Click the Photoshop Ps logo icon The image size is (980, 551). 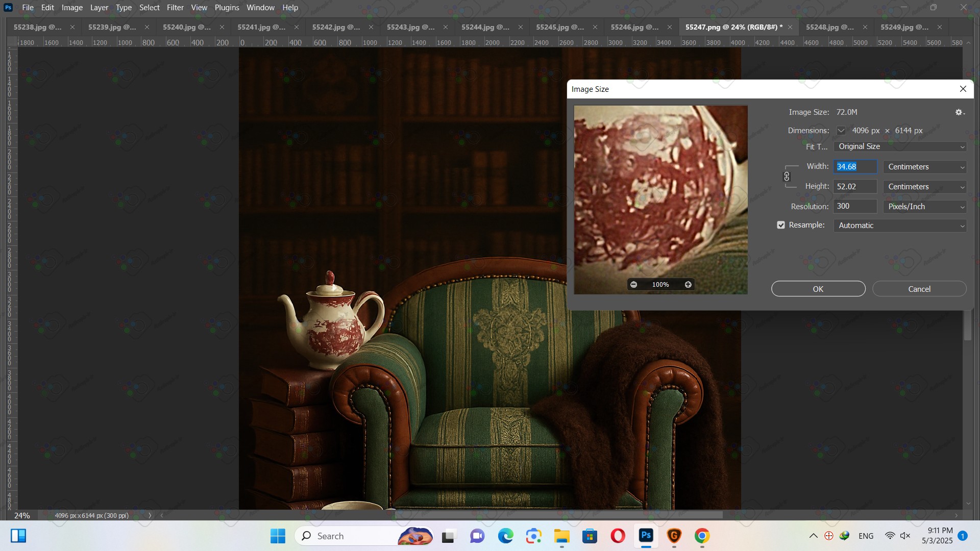(8, 8)
